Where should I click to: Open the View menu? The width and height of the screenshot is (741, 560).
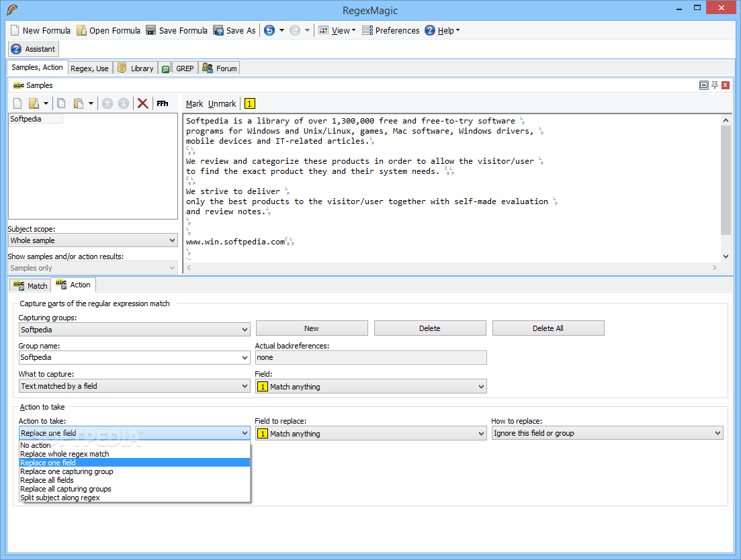pos(337,31)
